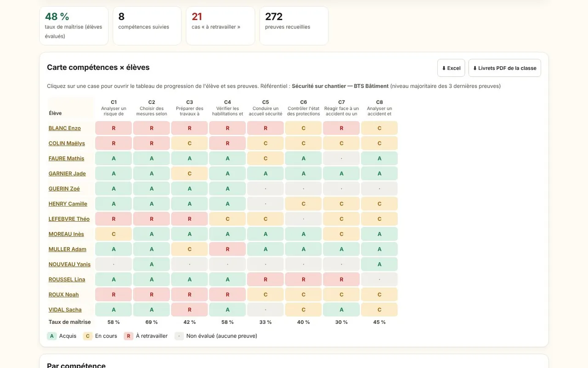Open MULLER Adam's C4 'R' cell
Screen dimensions: 588x368
pos(227,250)
